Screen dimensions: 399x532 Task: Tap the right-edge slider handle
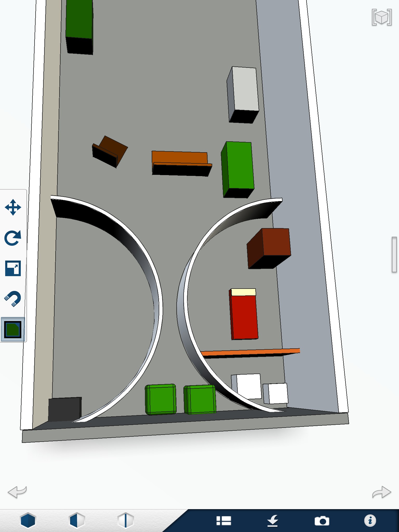tap(394, 255)
